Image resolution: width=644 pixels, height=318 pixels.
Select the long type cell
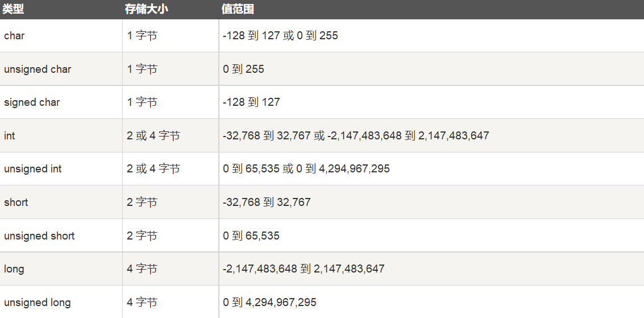click(x=14, y=269)
